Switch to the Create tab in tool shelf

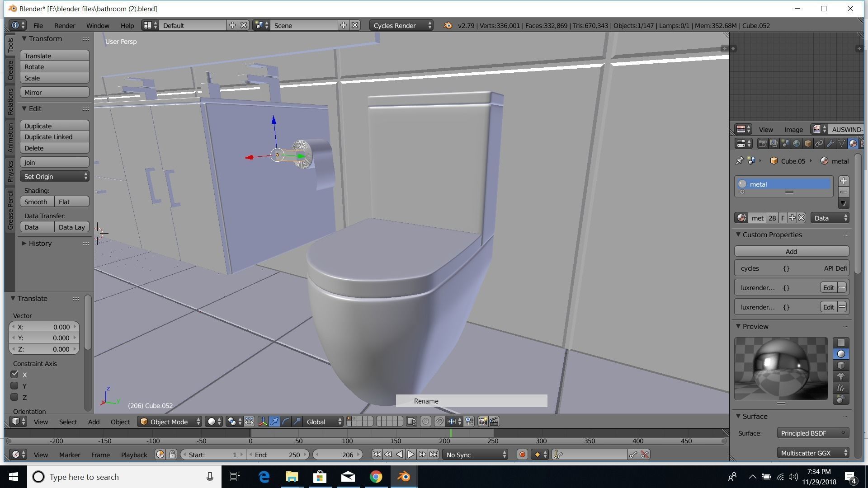click(x=10, y=70)
